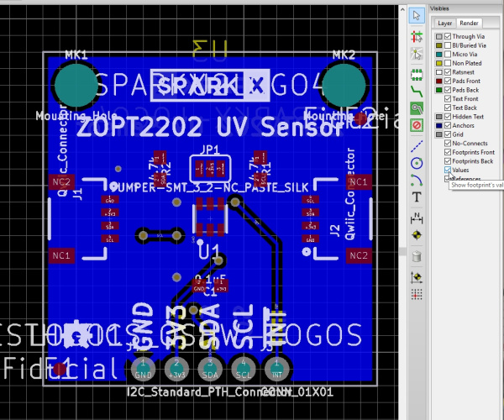Open the Grid color swatch
The height and width of the screenshot is (420, 504).
(x=438, y=134)
